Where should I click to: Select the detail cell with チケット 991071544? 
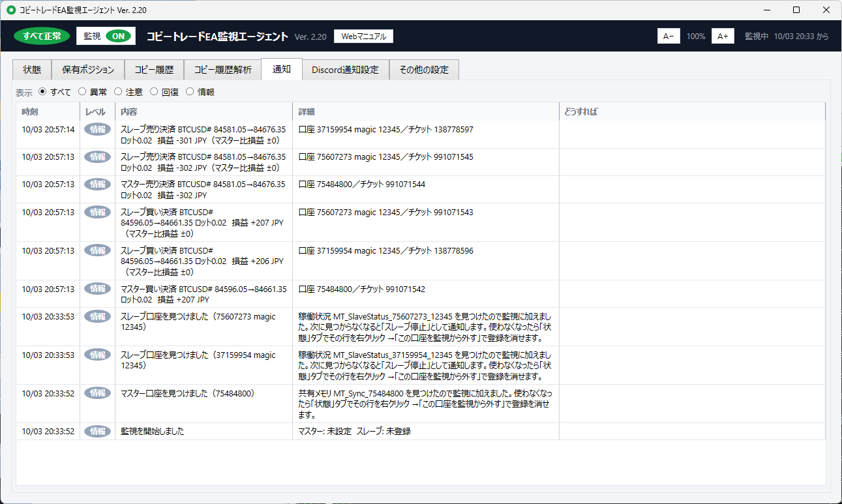(x=426, y=190)
